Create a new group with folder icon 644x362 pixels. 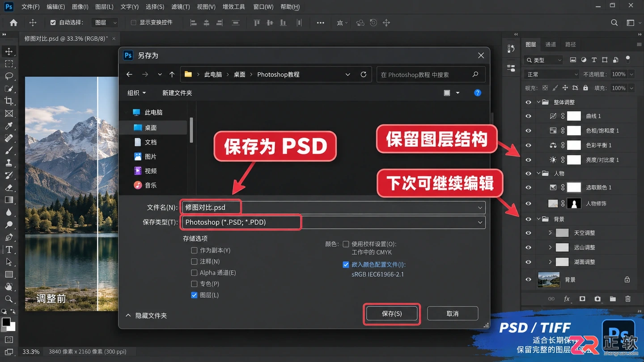613,299
